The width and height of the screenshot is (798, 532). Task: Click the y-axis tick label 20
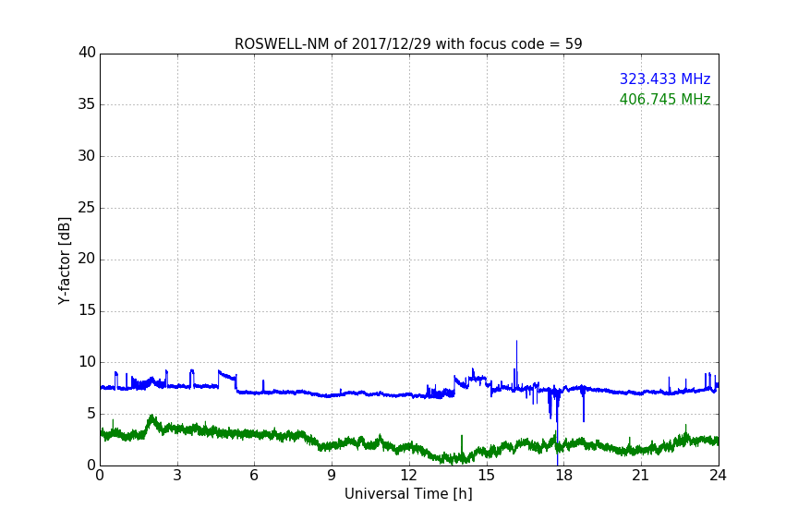87,259
